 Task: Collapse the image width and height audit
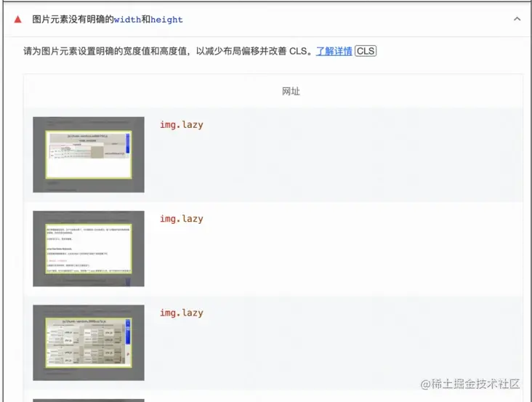pos(517,19)
